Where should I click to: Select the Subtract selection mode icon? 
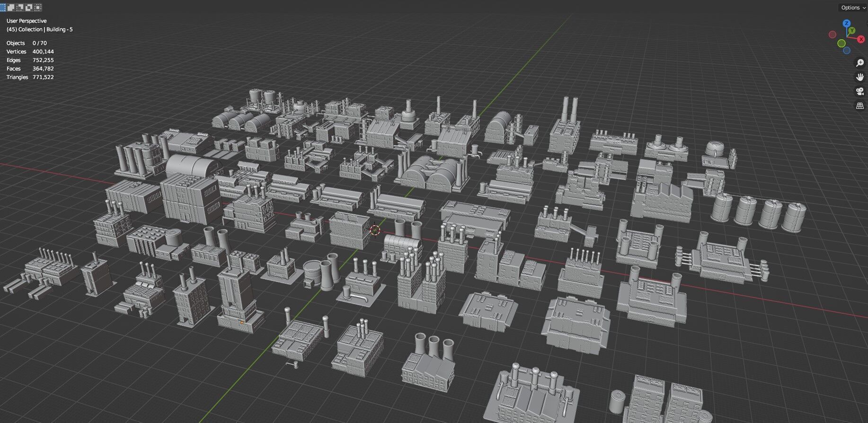[20, 8]
